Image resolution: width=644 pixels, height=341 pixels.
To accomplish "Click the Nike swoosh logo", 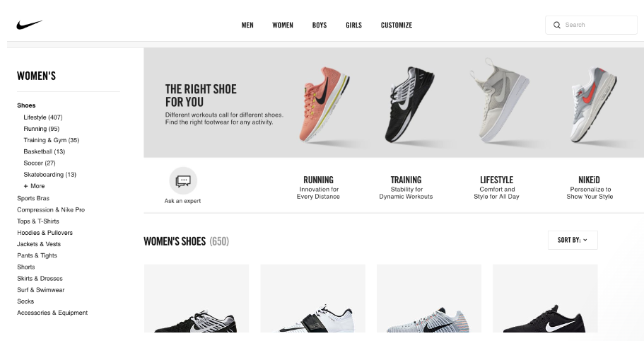I will pyautogui.click(x=29, y=25).
